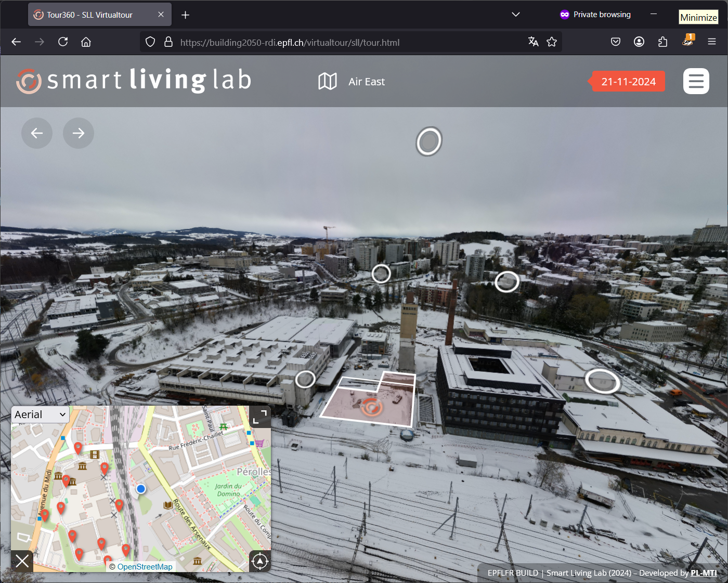Open the OpenStreetMap attribution link
The height and width of the screenshot is (583, 728).
click(x=145, y=567)
